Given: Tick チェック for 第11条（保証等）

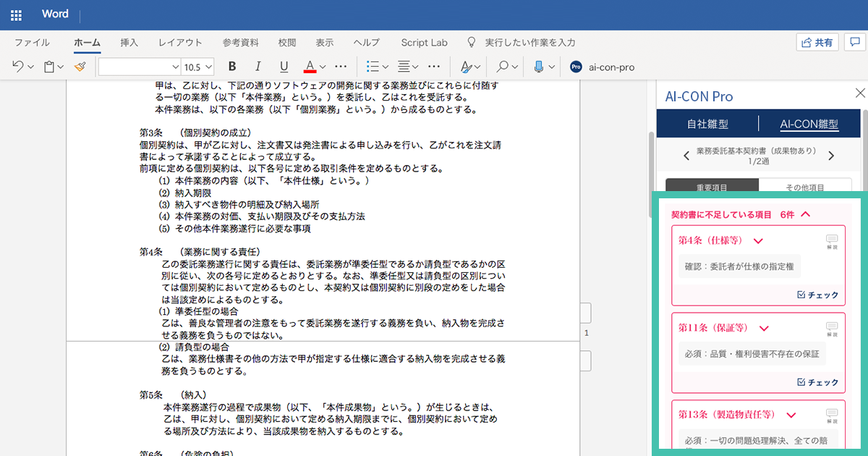Looking at the screenshot, I should pos(817,382).
